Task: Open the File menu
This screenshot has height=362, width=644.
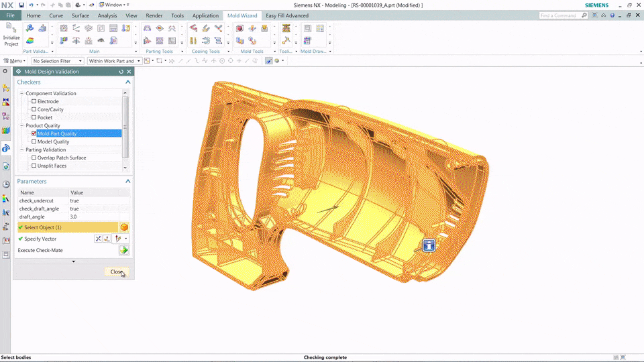Action: coord(10,15)
